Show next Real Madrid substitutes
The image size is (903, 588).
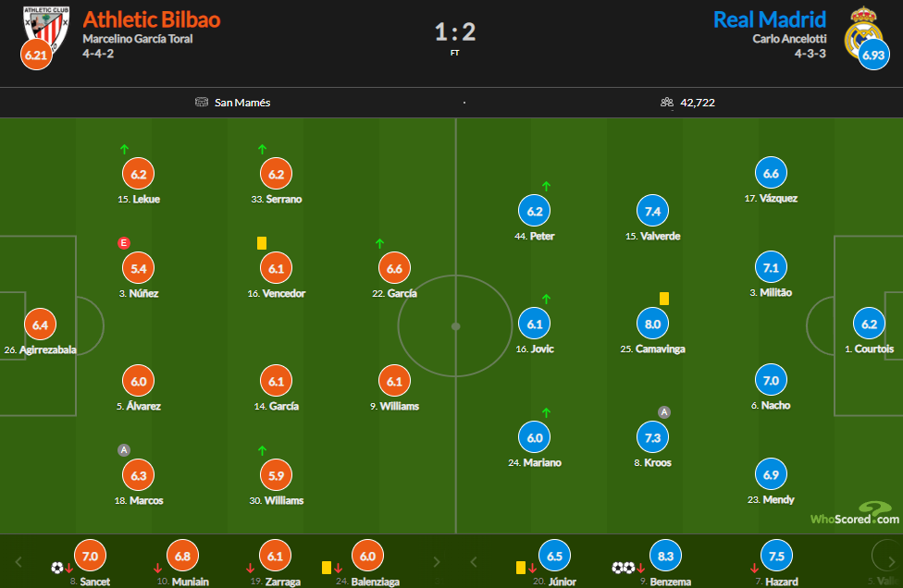click(891, 561)
